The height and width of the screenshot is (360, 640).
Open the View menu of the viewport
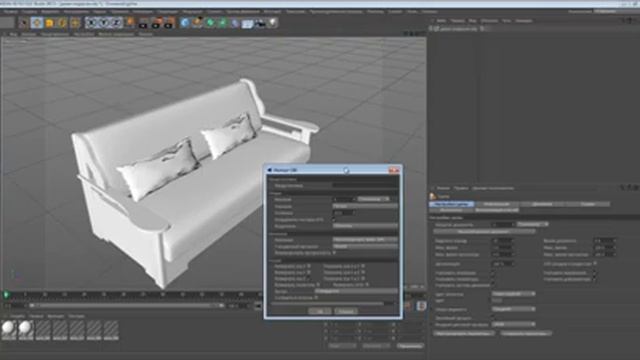click(13, 34)
